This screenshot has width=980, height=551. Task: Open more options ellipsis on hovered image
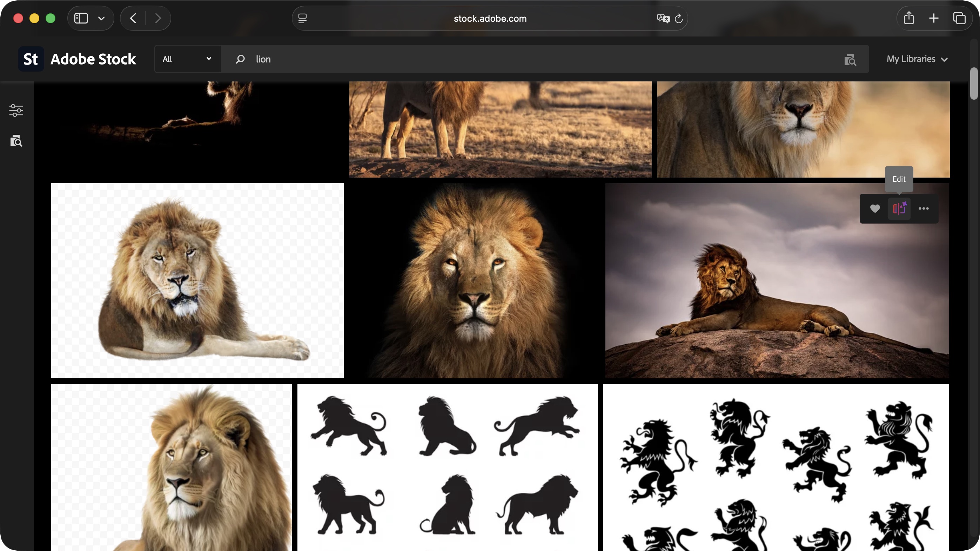click(x=924, y=208)
